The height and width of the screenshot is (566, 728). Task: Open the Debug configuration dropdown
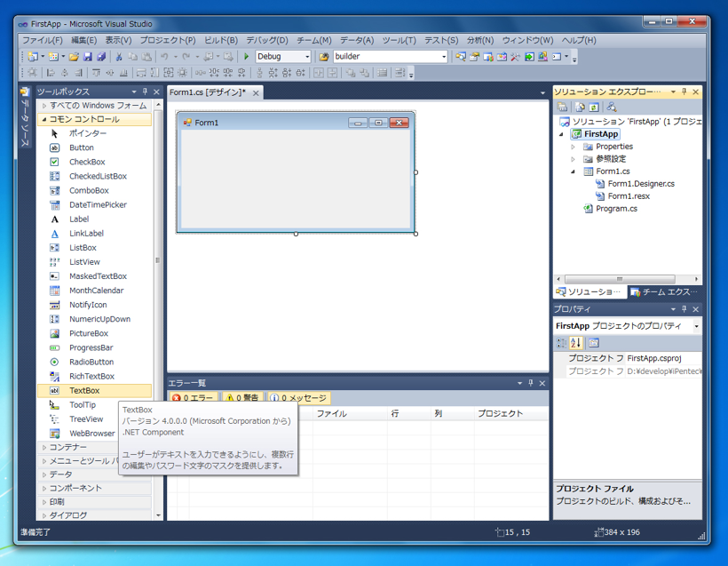pos(306,55)
